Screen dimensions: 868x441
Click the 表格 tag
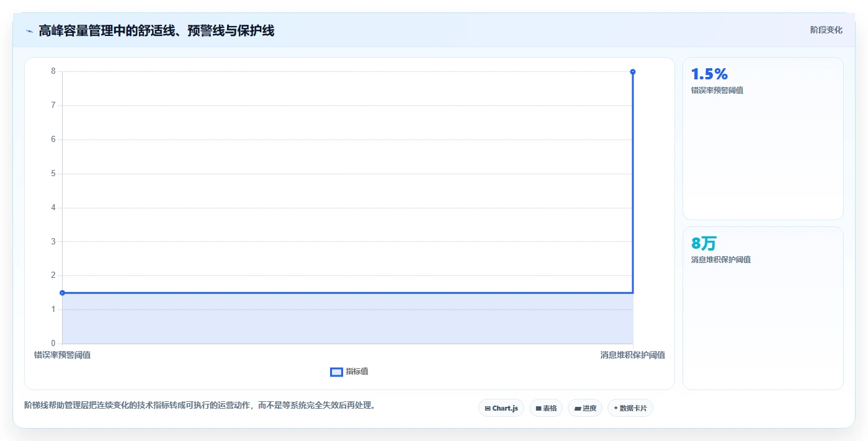point(546,408)
